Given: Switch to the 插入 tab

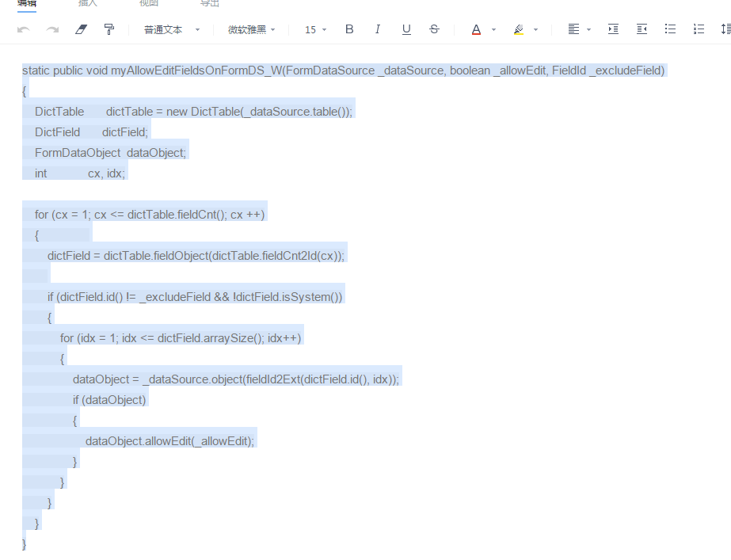Looking at the screenshot, I should point(87,5).
